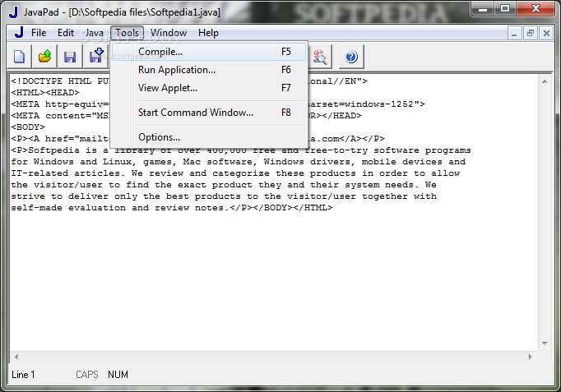Image resolution: width=561 pixels, height=392 pixels.
Task: Click horizontal scrollbar left arrow
Action: tap(16, 357)
